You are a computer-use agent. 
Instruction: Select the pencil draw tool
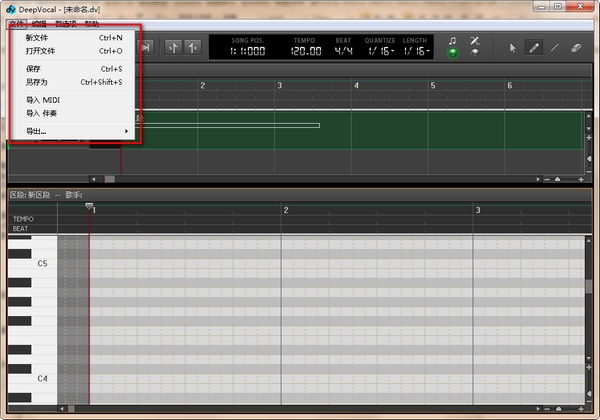pos(535,47)
